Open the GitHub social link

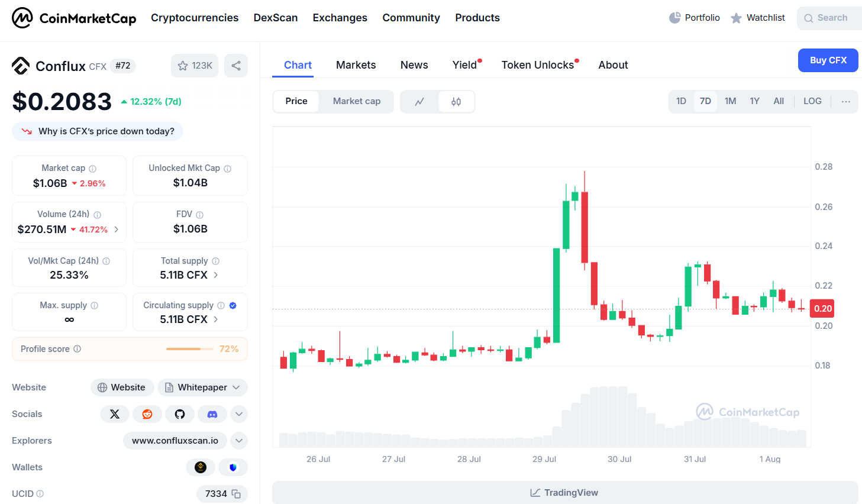pos(180,414)
